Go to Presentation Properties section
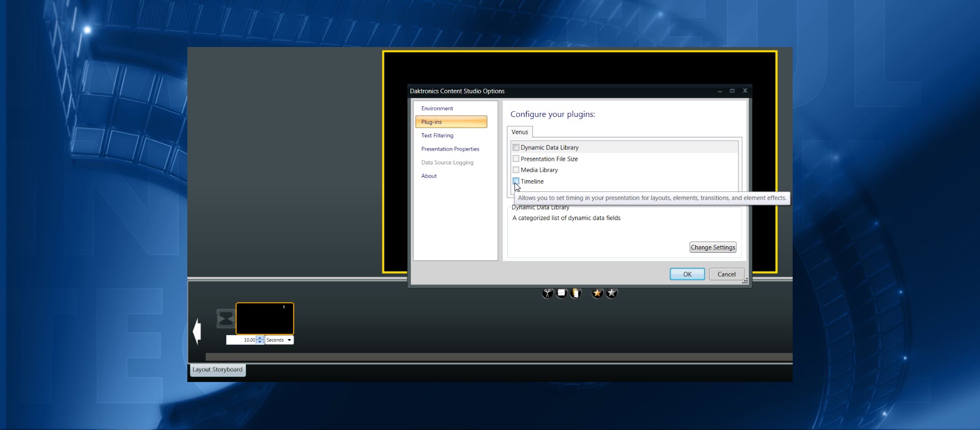 tap(450, 149)
